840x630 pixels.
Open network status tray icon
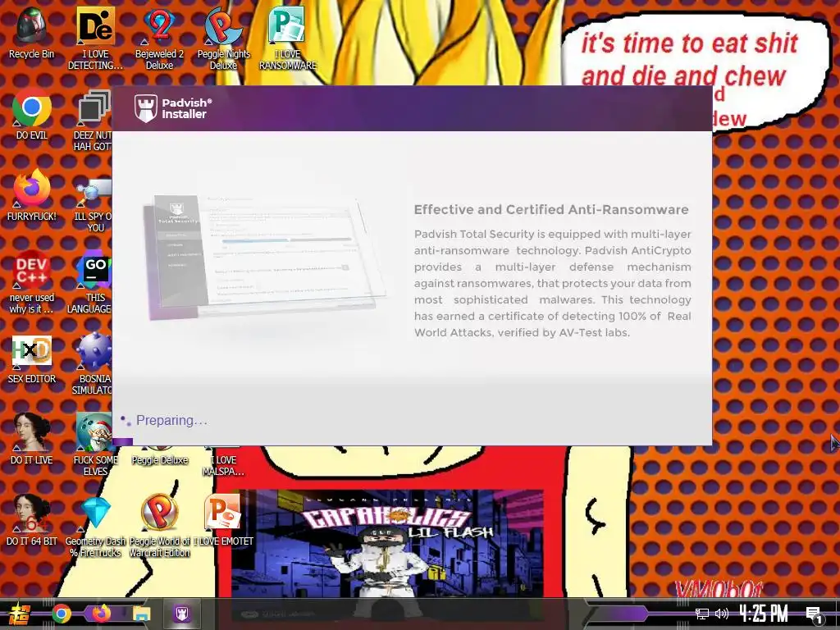[x=701, y=614]
